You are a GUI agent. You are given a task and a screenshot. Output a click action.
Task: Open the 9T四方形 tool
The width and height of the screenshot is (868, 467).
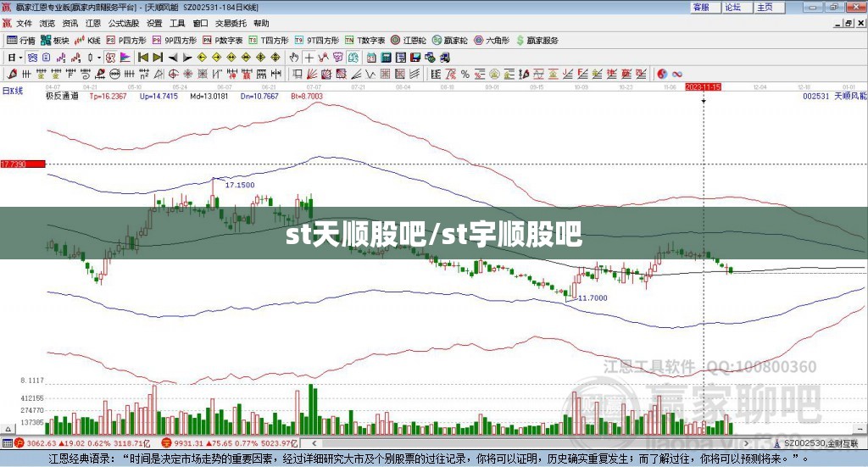tap(317, 41)
